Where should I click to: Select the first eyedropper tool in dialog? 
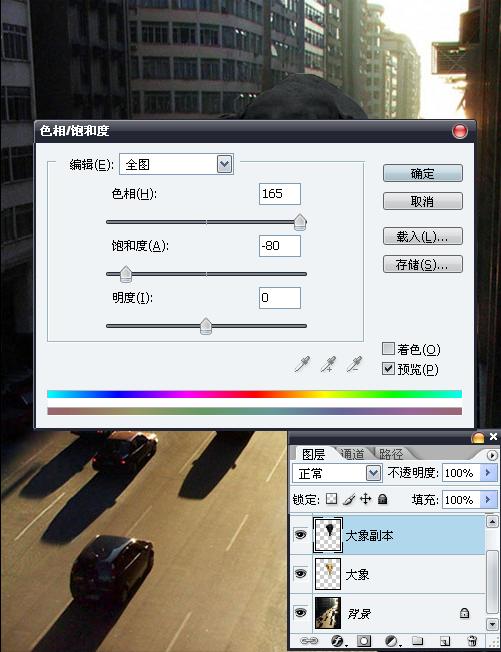302,363
